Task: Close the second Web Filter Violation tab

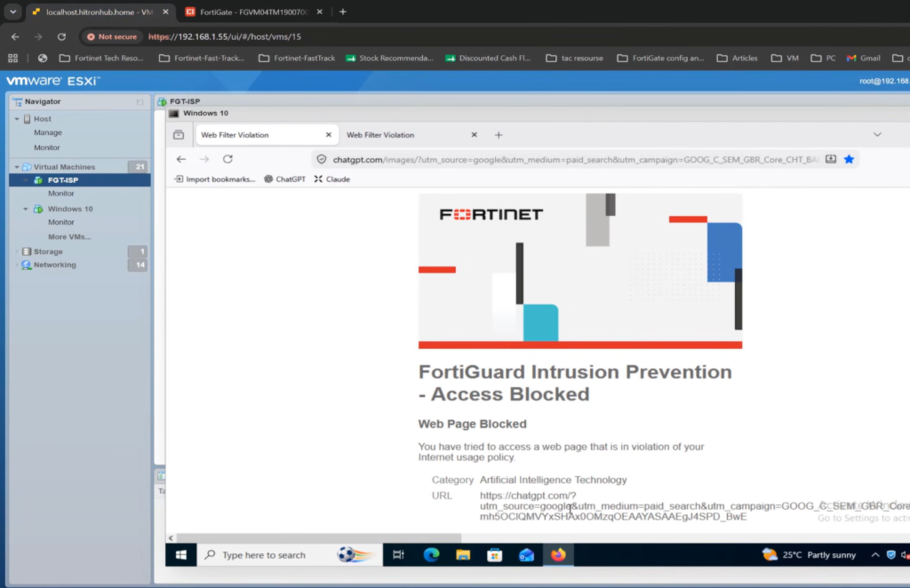Action: pos(475,135)
